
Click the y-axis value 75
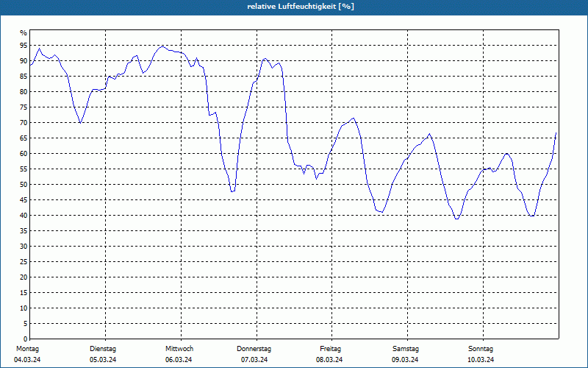point(24,107)
